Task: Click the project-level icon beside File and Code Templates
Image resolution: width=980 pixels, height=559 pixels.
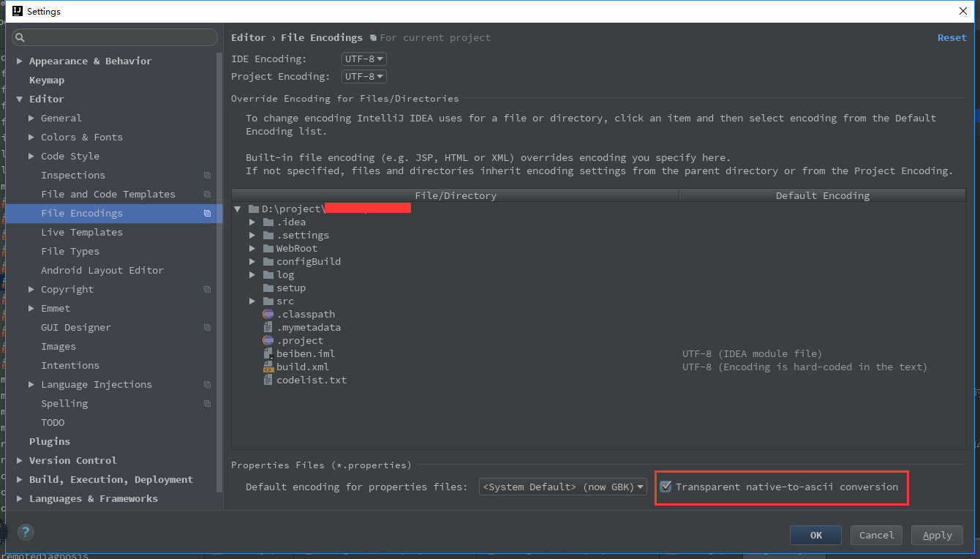Action: [207, 195]
